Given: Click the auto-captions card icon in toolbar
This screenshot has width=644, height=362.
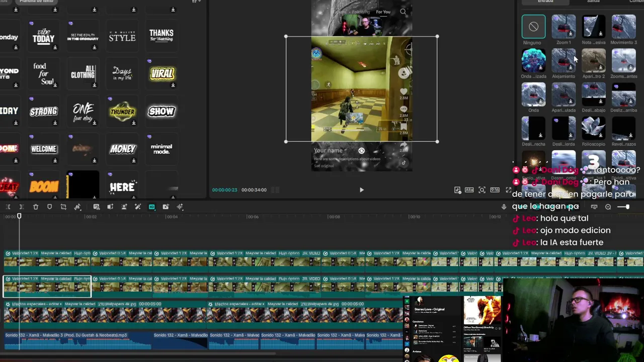Looking at the screenshot, I should pos(97,207).
